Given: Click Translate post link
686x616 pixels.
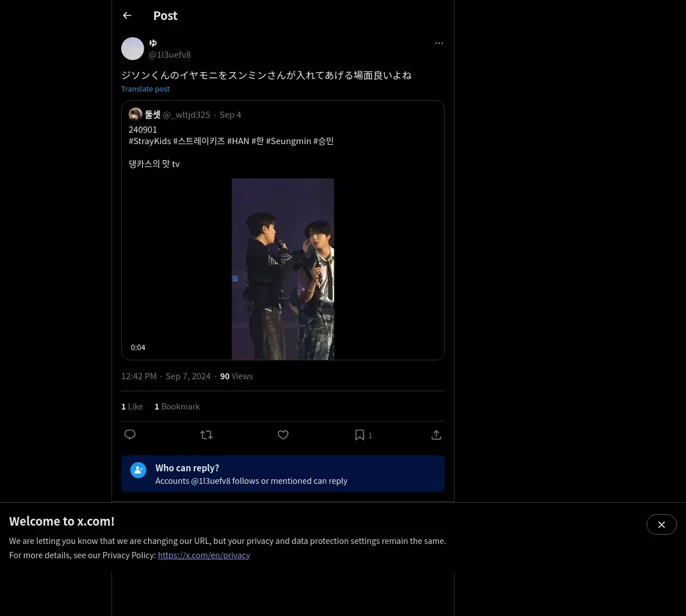Looking at the screenshot, I should point(145,89).
